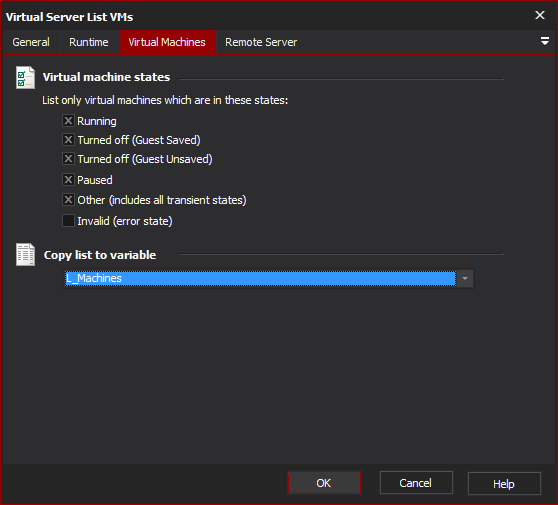The image size is (558, 505).
Task: Select the Virtual Machines tab
Action: (167, 42)
